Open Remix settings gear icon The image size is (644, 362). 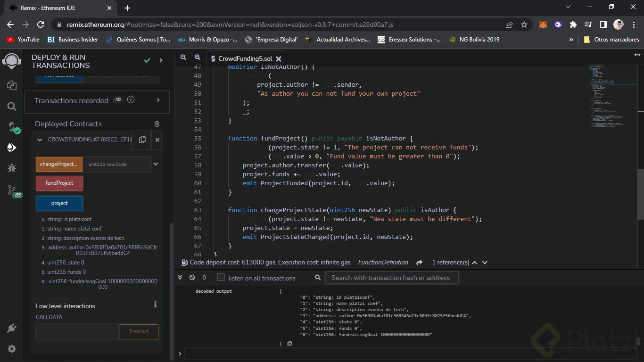click(12, 349)
